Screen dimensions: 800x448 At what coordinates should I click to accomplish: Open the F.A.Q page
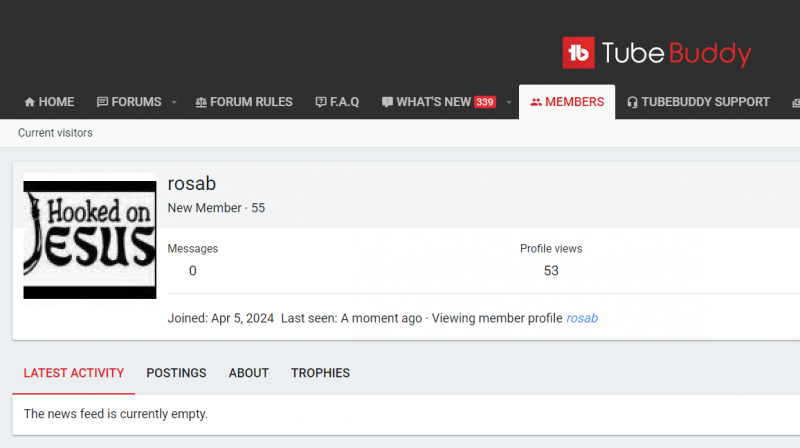pos(337,102)
